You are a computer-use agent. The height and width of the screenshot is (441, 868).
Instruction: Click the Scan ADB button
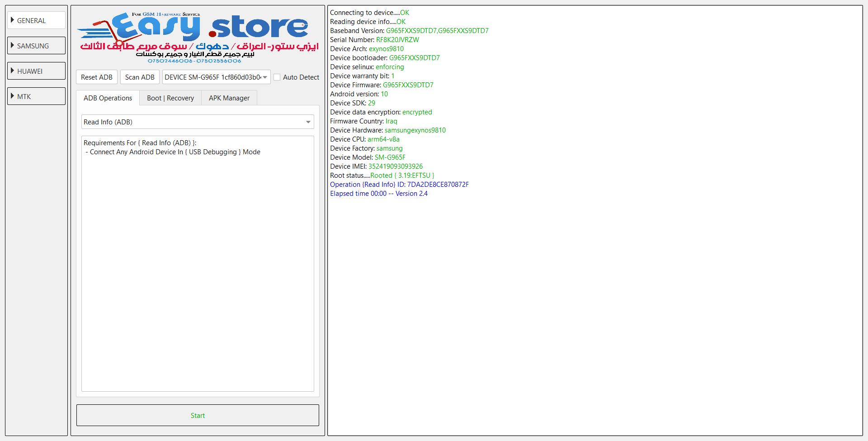[x=140, y=77]
